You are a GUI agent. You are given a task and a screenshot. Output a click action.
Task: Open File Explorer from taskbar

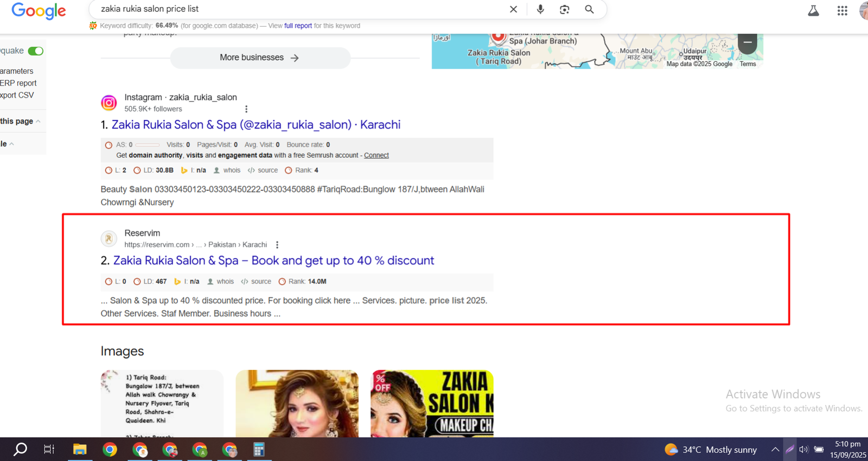[x=80, y=450]
